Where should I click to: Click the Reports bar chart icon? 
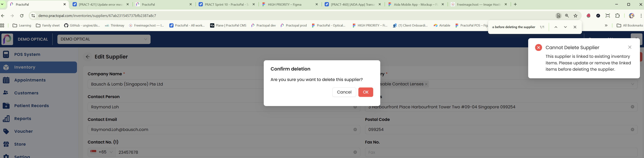point(6,119)
